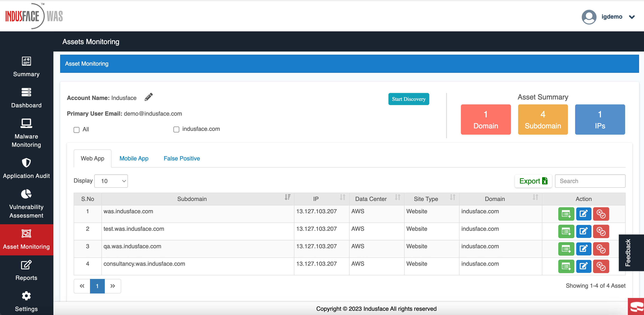Screen dimensions: 644x315
Task: Click green add icon for test.was.indusface.com
Action: (566, 231)
